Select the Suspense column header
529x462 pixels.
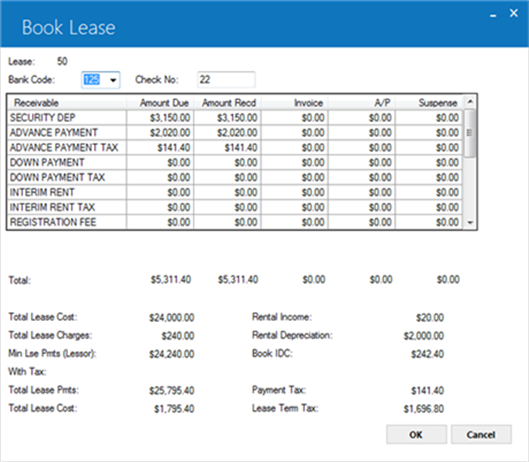[x=428, y=103]
